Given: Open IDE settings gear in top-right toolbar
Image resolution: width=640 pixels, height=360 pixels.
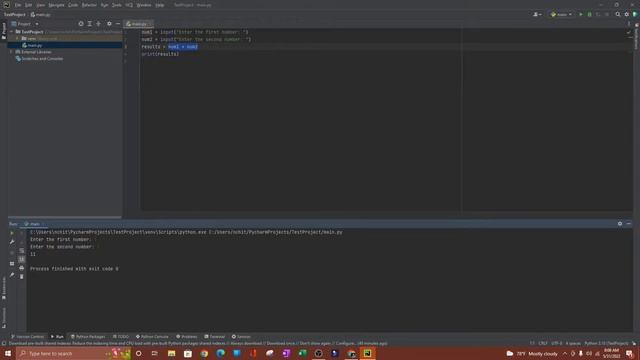Looking at the screenshot, I should pyautogui.click(x=627, y=14).
